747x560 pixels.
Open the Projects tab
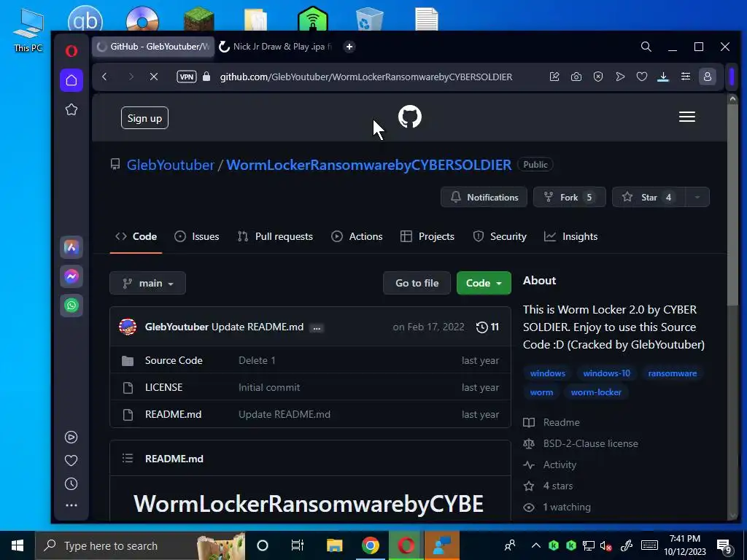pos(427,237)
